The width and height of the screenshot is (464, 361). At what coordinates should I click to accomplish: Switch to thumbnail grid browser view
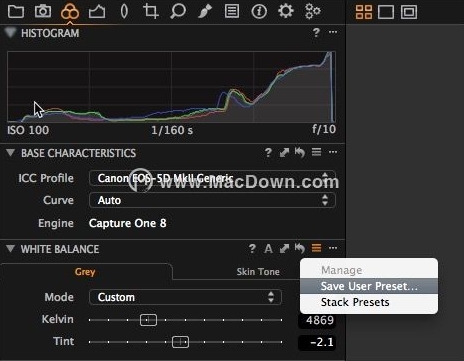point(364,12)
